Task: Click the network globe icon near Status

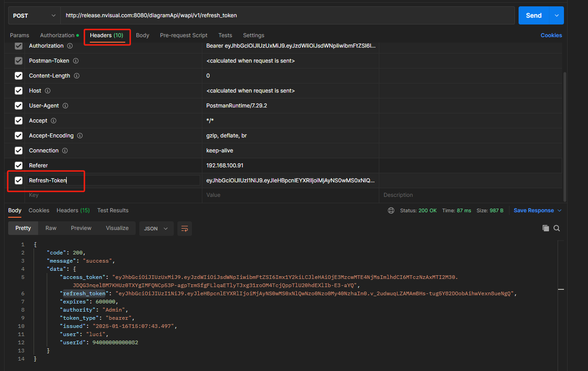Action: [391, 210]
